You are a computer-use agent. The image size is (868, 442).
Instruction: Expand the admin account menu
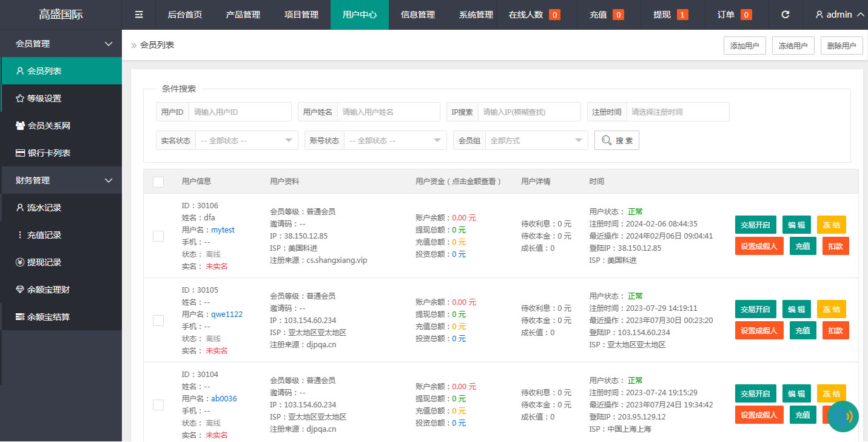(x=839, y=15)
